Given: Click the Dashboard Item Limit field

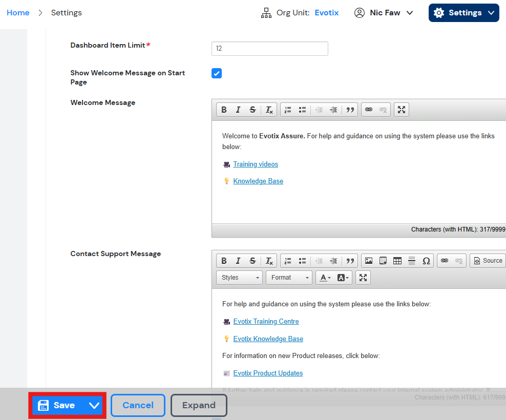Looking at the screenshot, I should coord(270,49).
